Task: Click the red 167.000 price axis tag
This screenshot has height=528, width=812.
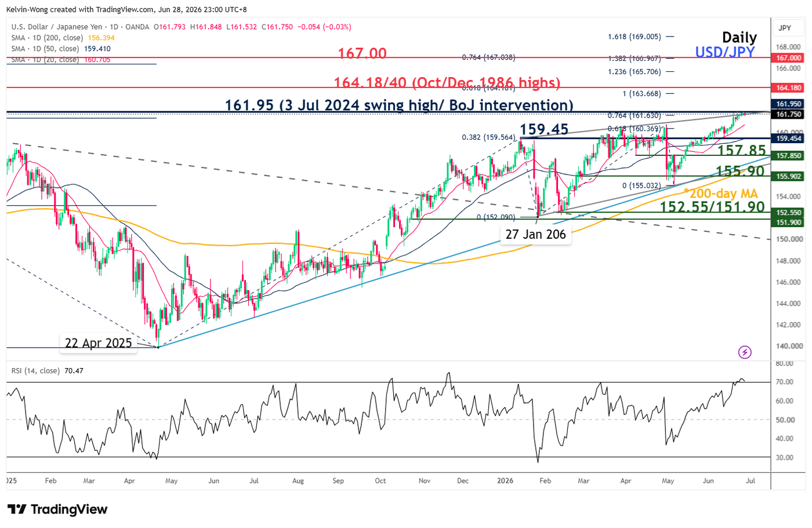Action: tap(789, 58)
